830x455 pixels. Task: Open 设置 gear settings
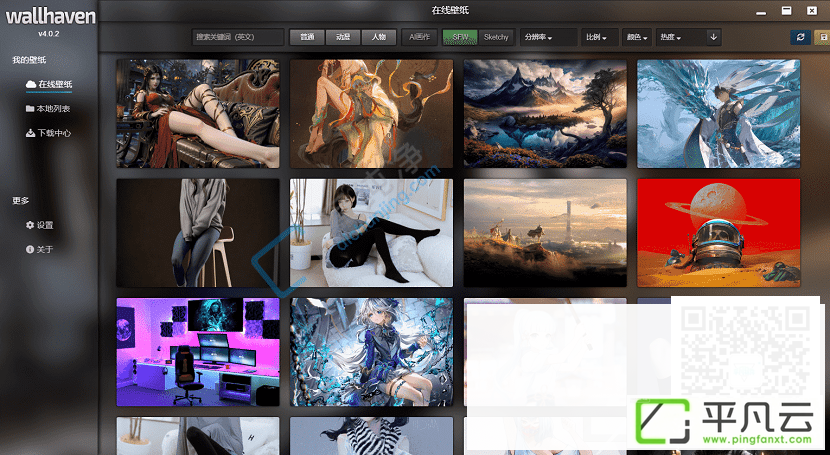pyautogui.click(x=40, y=225)
